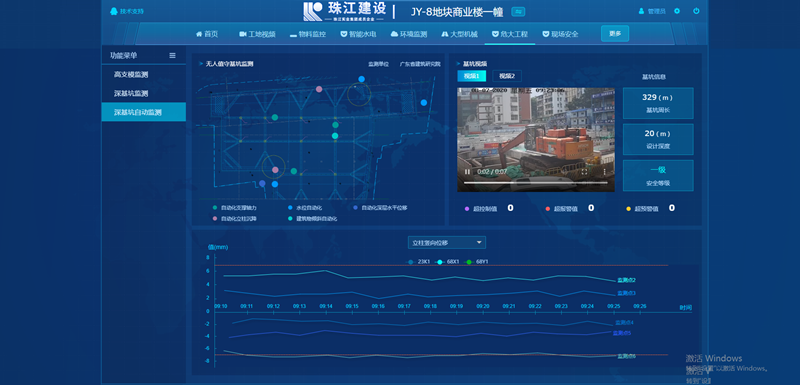Open the 立柱竖向位移 dropdown
This screenshot has width=800, height=385.
coord(447,243)
